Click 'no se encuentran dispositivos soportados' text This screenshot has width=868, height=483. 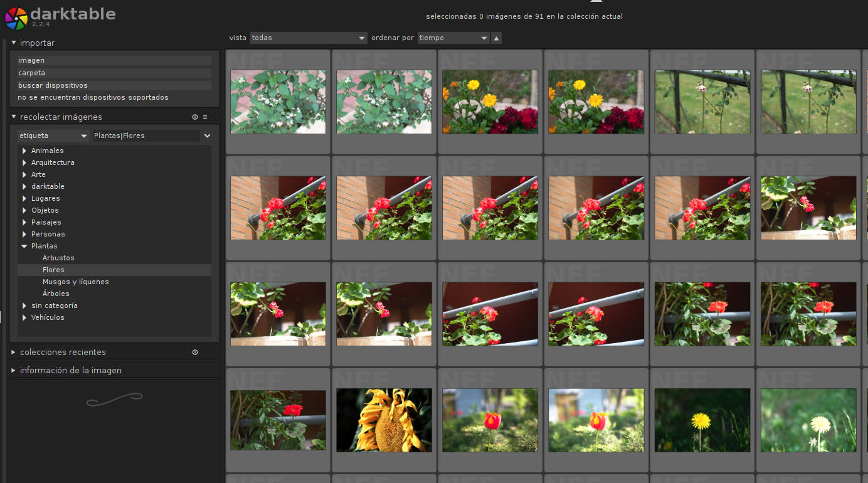[x=93, y=97]
